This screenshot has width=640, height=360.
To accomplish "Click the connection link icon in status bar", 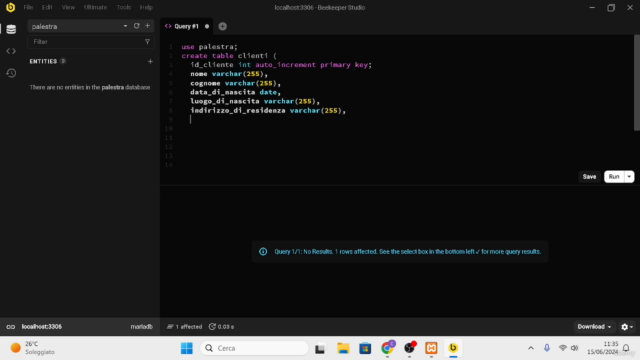I will (11, 327).
